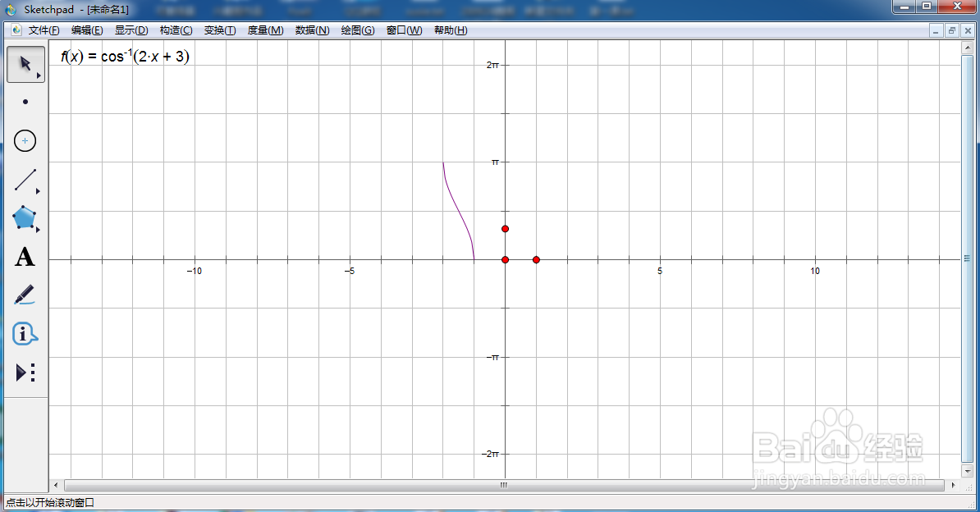Expand Polygon tool variants flyout triangle
Image resolution: width=980 pixels, height=512 pixels.
pos(38,230)
